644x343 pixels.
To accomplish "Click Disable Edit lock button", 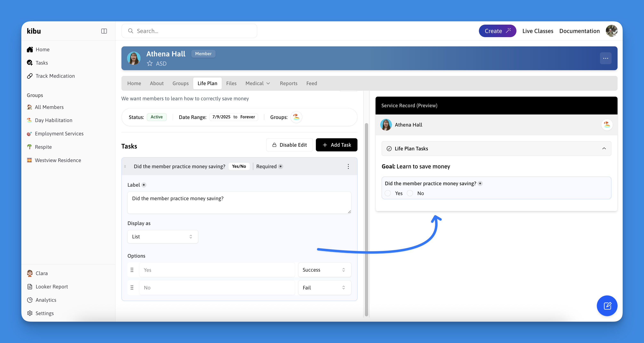I will tap(289, 145).
